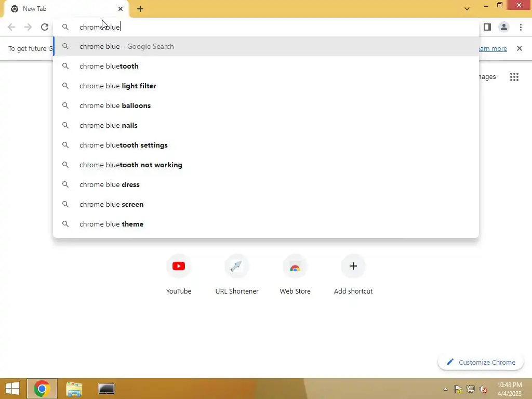Open a new tab with the plus button
The image size is (532, 399).
coord(140,9)
